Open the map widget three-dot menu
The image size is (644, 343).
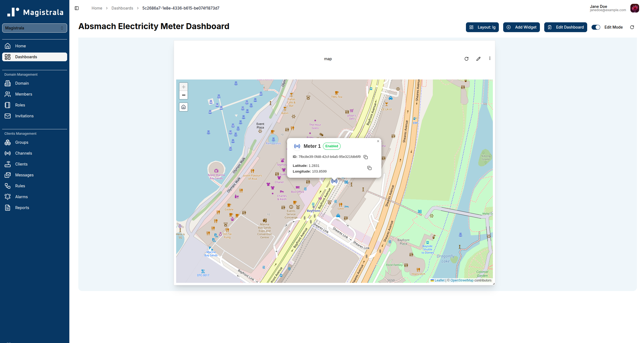(x=490, y=59)
